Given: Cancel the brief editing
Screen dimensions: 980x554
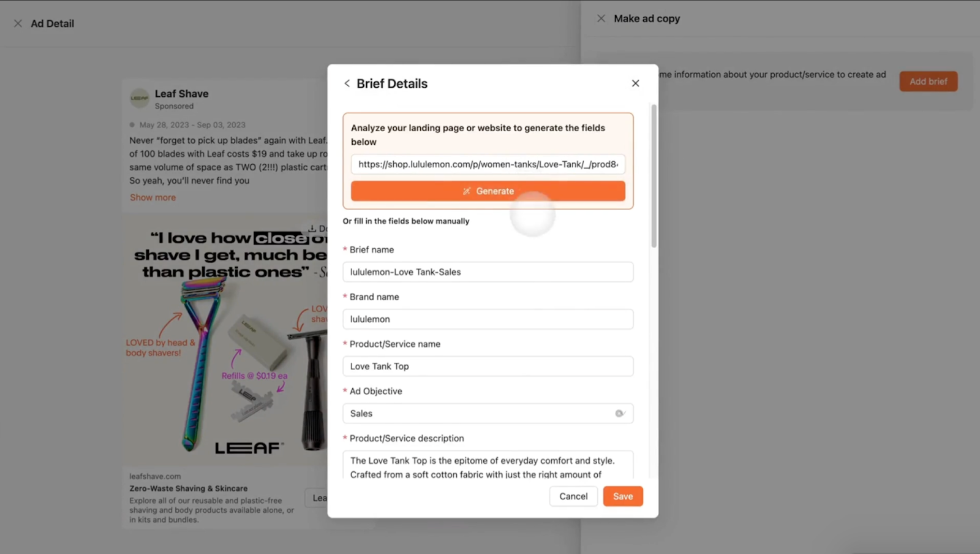Looking at the screenshot, I should (x=573, y=496).
